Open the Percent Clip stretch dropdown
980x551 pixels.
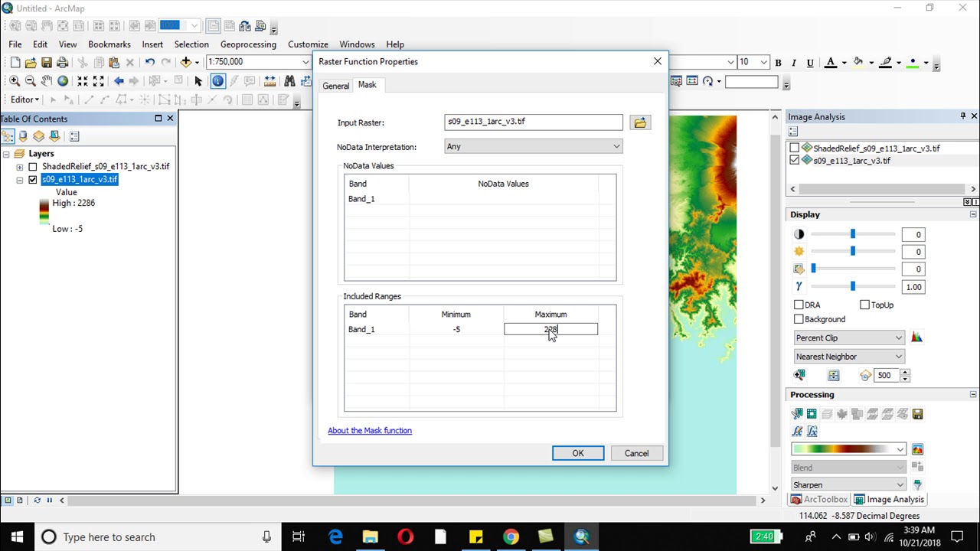coord(849,337)
